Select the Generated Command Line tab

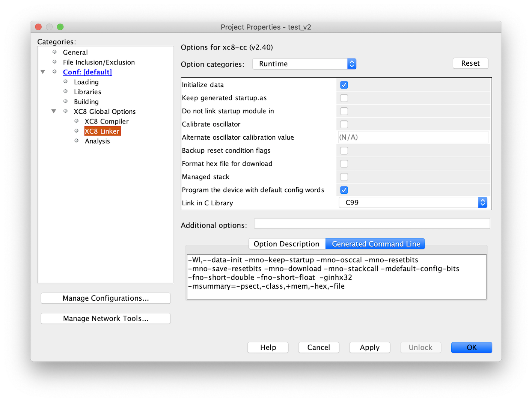click(376, 244)
